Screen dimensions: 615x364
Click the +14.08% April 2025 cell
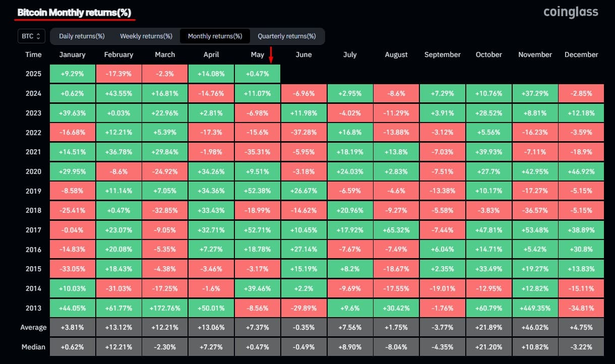click(211, 74)
